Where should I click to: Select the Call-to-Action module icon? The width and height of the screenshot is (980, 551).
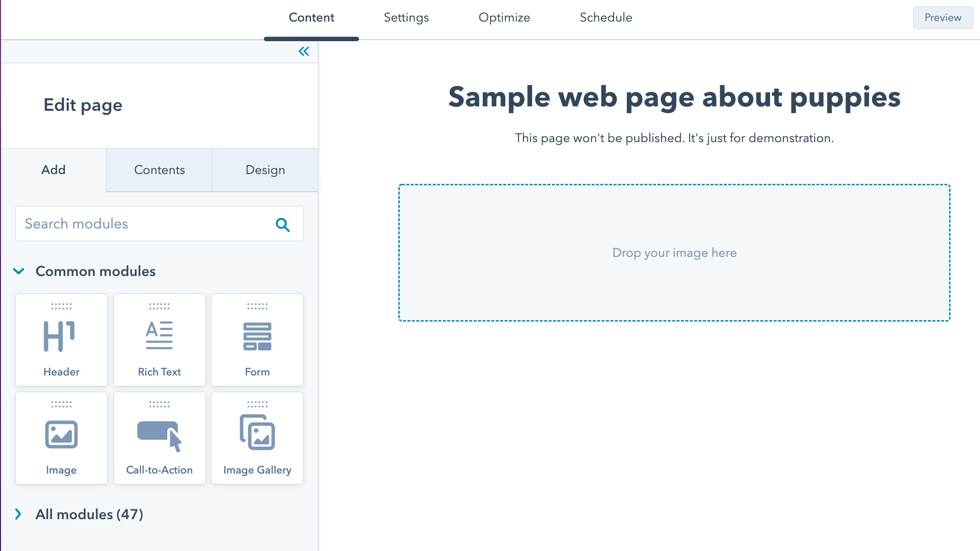coord(159,435)
